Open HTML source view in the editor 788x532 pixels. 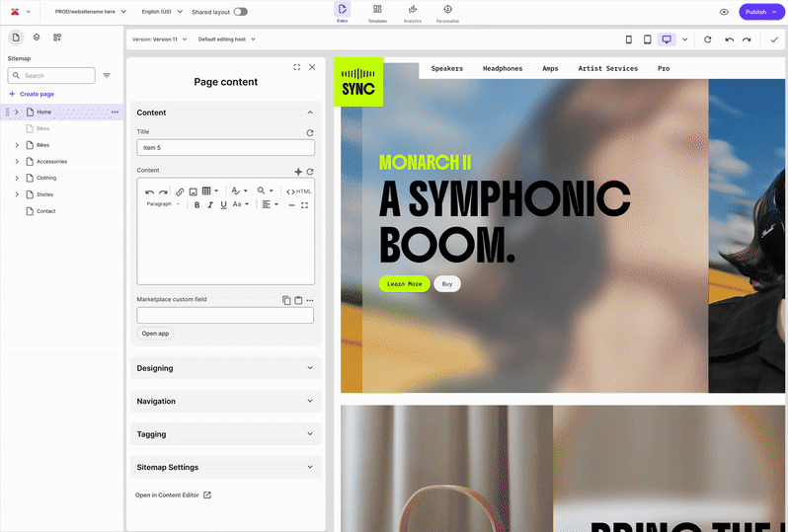click(299, 191)
